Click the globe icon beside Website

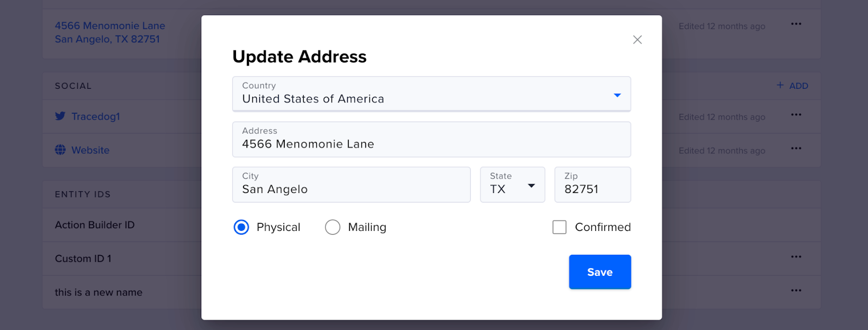coord(60,150)
